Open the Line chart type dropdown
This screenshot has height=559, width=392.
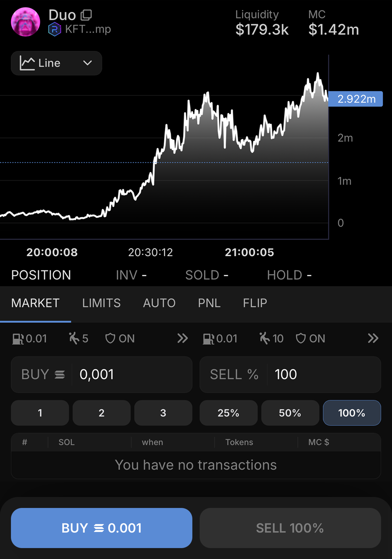pos(57,63)
